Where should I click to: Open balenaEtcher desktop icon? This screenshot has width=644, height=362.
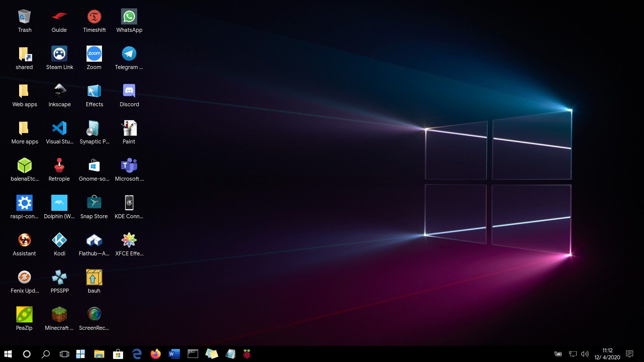click(24, 166)
